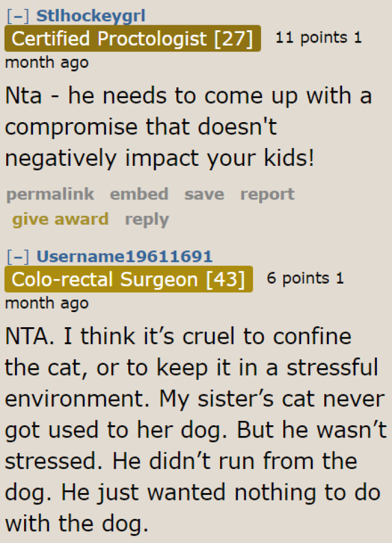Click the 6 points score text
Screen dimensions: 392x543
(301, 277)
